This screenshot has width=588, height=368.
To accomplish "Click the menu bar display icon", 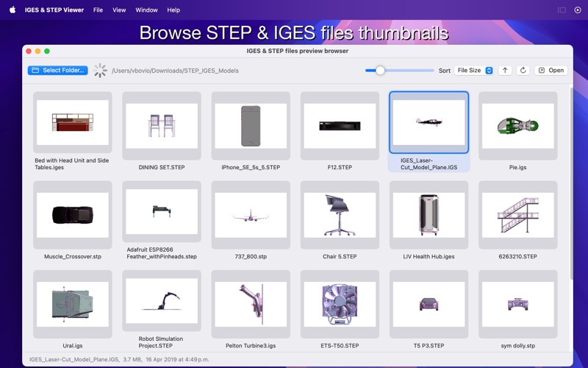I will click(562, 10).
